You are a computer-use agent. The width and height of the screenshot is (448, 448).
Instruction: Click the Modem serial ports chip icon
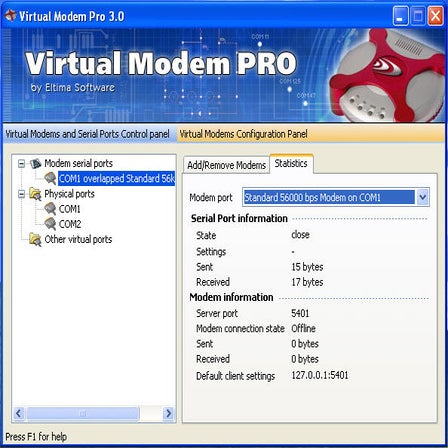click(35, 163)
